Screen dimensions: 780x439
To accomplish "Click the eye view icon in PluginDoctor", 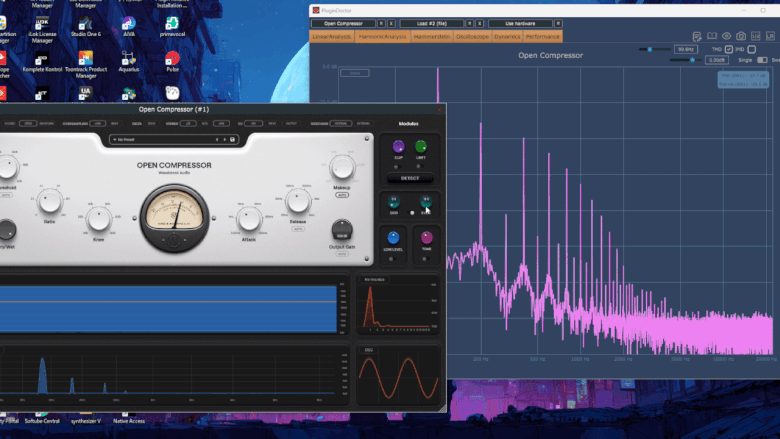I will [727, 36].
